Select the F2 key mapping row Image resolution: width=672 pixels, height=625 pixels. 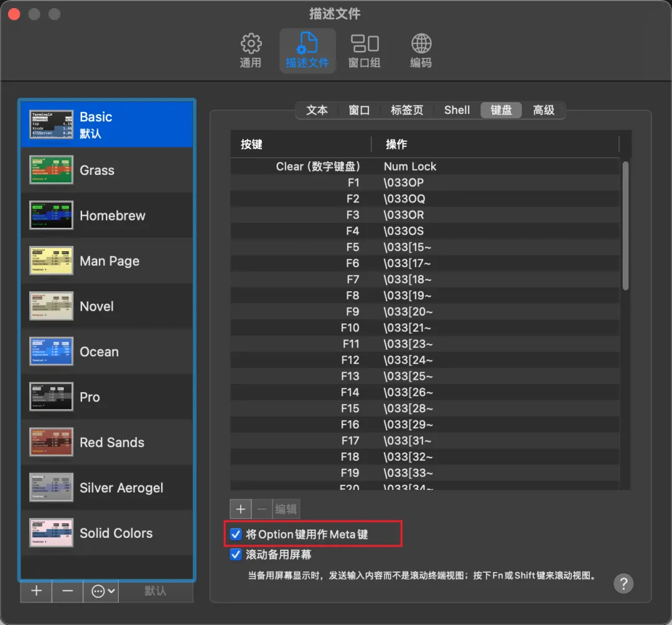pos(425,199)
